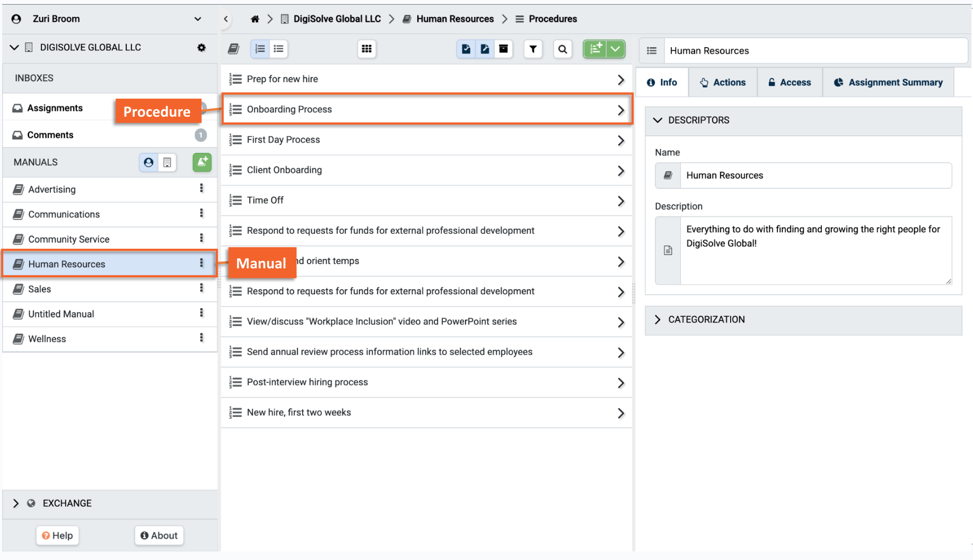Go to home breadcrumb icon
Image resolution: width=973 pixels, height=560 pixels.
pyautogui.click(x=255, y=19)
